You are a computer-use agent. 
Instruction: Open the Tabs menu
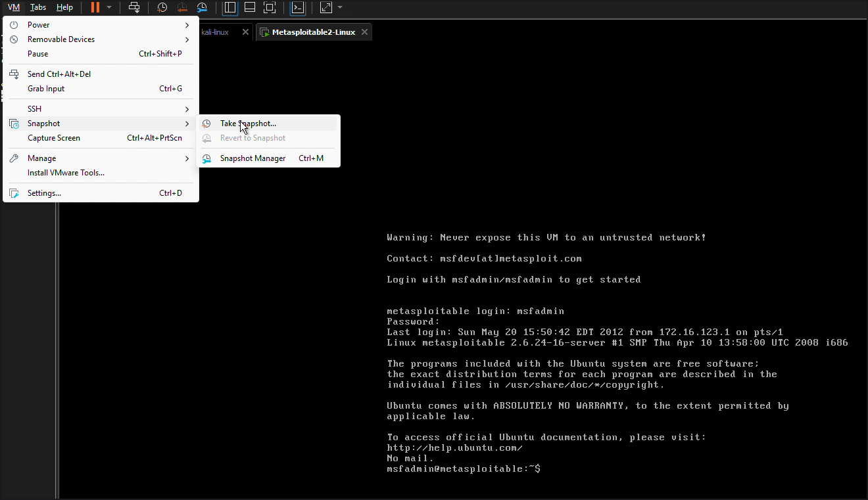[x=38, y=7]
